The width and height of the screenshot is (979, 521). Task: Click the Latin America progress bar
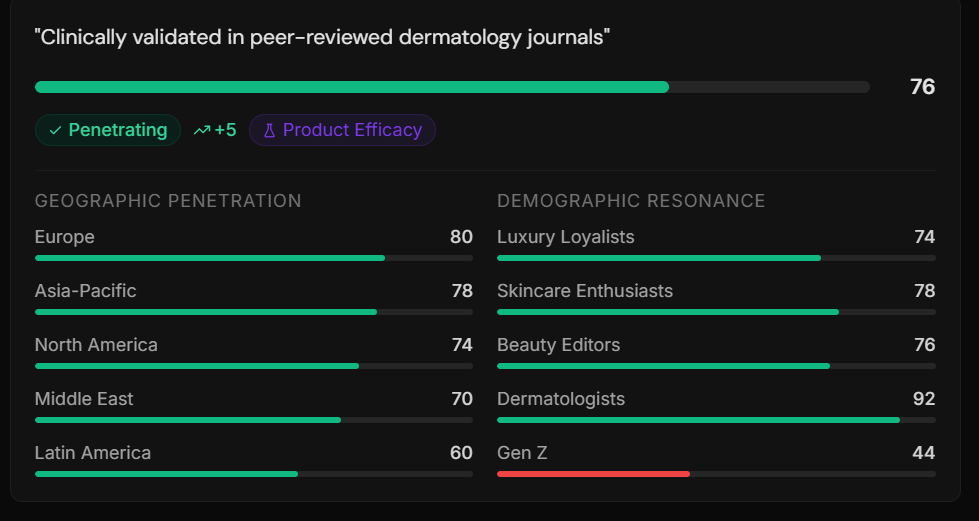pyautogui.click(x=253, y=474)
